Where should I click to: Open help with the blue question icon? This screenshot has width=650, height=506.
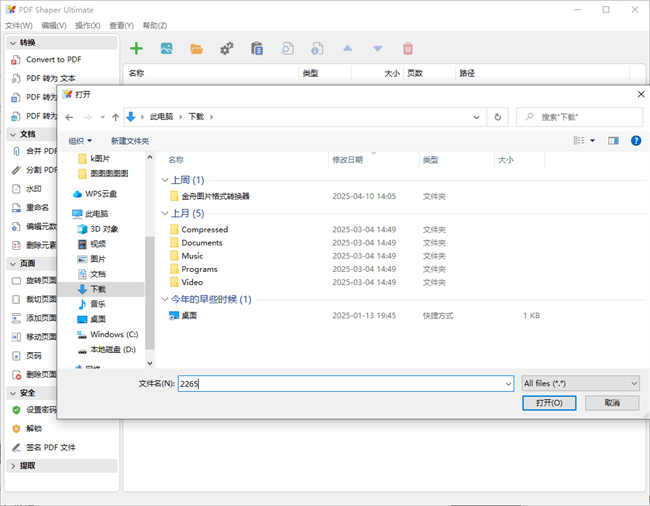coord(636,141)
